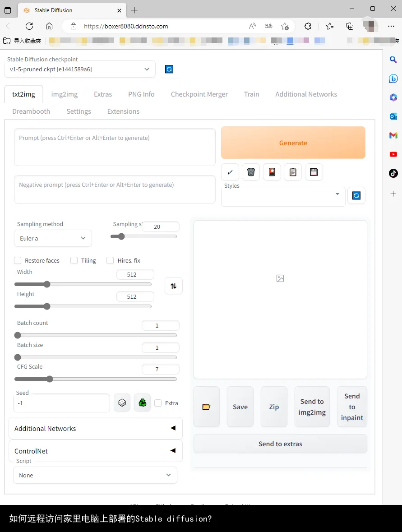
Task: Click into the Negative prompt text box
Action: click(115, 189)
